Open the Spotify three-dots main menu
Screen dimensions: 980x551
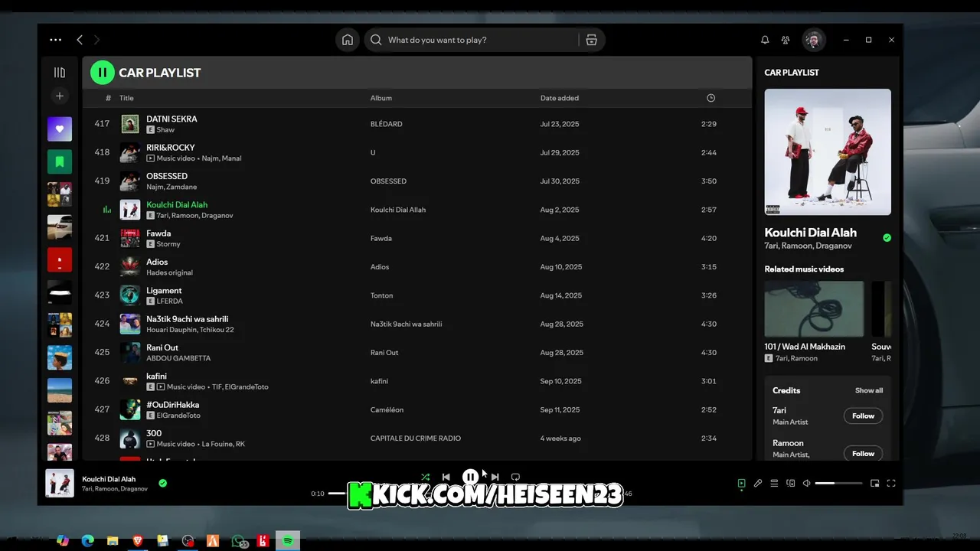[x=55, y=40]
